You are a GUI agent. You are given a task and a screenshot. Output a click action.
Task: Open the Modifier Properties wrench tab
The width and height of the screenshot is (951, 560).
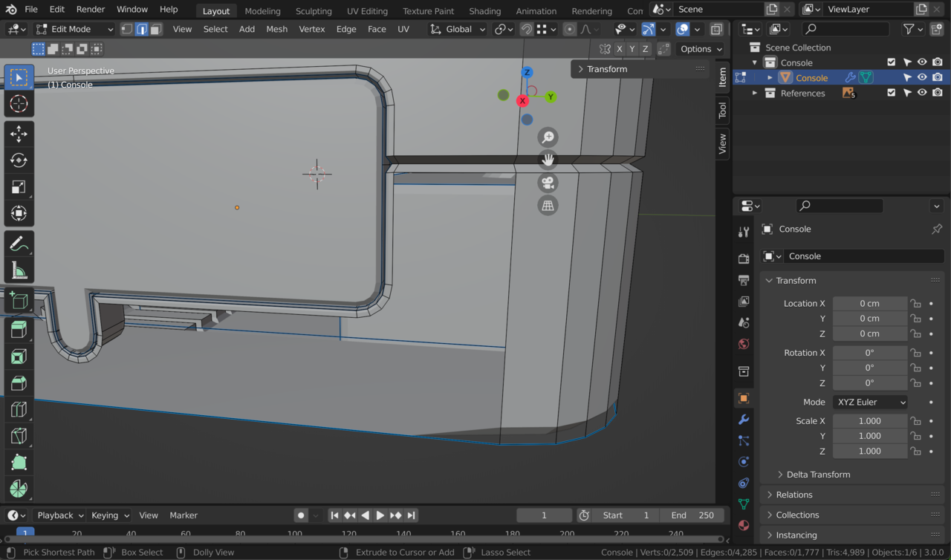click(744, 420)
